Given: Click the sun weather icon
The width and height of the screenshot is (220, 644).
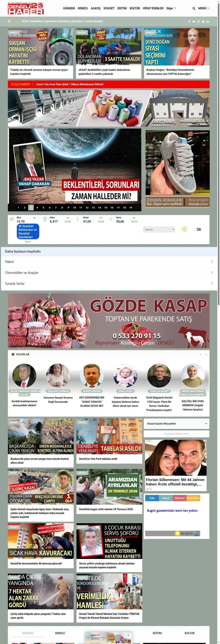Looking at the screenshot, I should coord(185,229).
